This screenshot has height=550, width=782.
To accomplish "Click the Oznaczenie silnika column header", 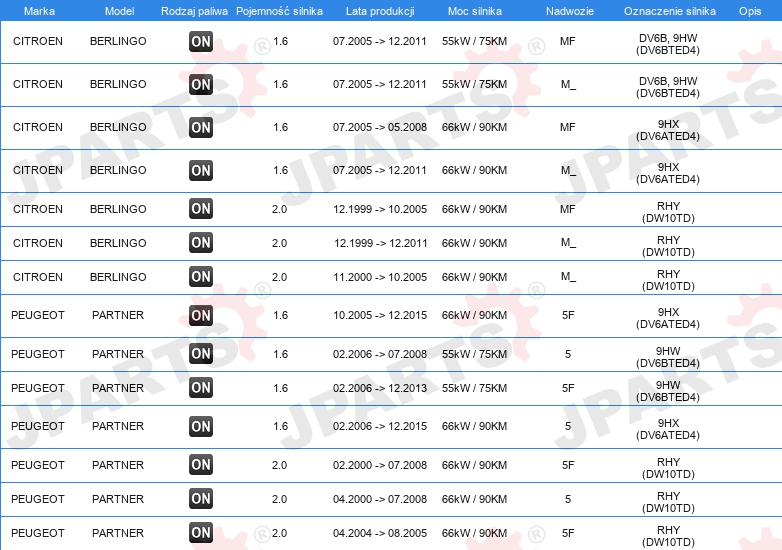I will click(x=670, y=11).
